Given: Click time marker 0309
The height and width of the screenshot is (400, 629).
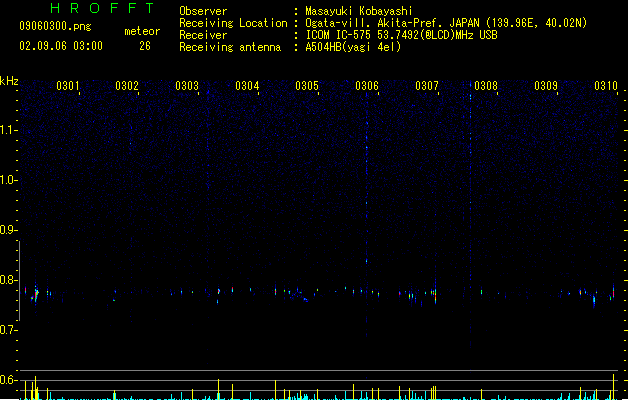Looking at the screenshot, I should [546, 86].
